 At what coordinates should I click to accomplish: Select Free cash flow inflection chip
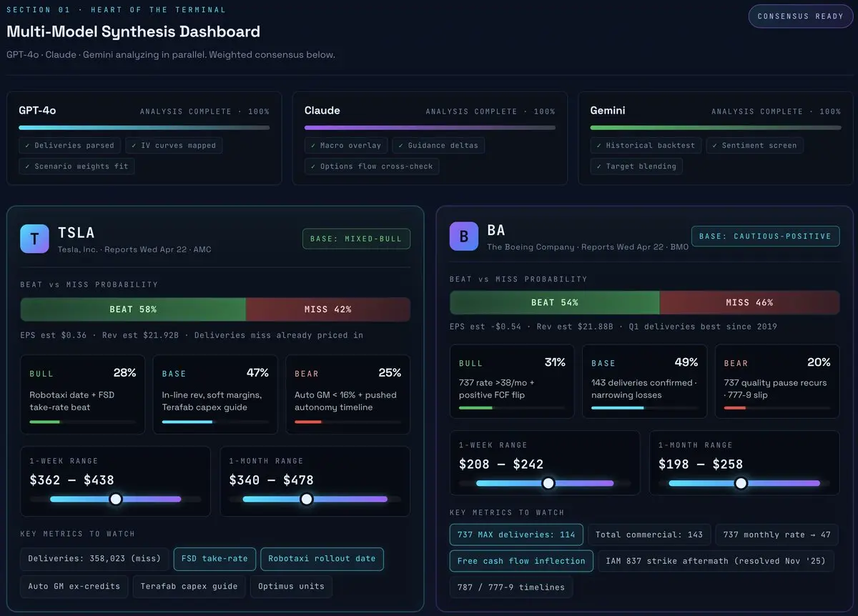(521, 561)
